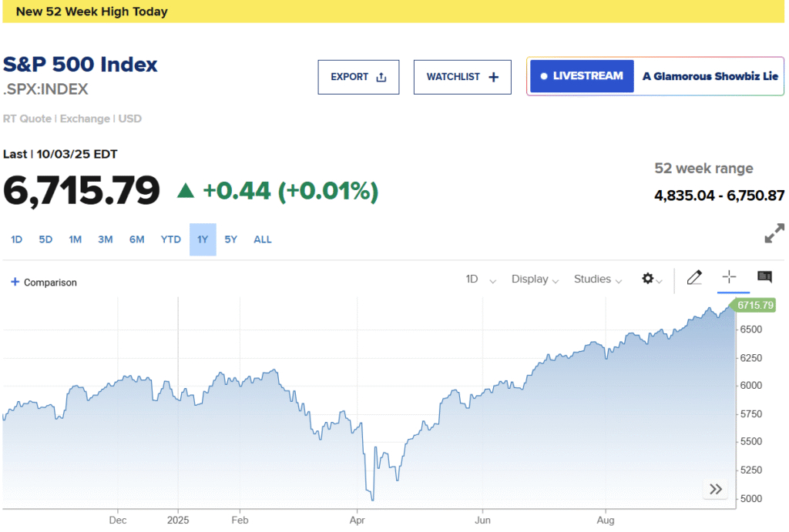789x532 pixels.
Task: Open the chart settings gear
Action: (651, 279)
